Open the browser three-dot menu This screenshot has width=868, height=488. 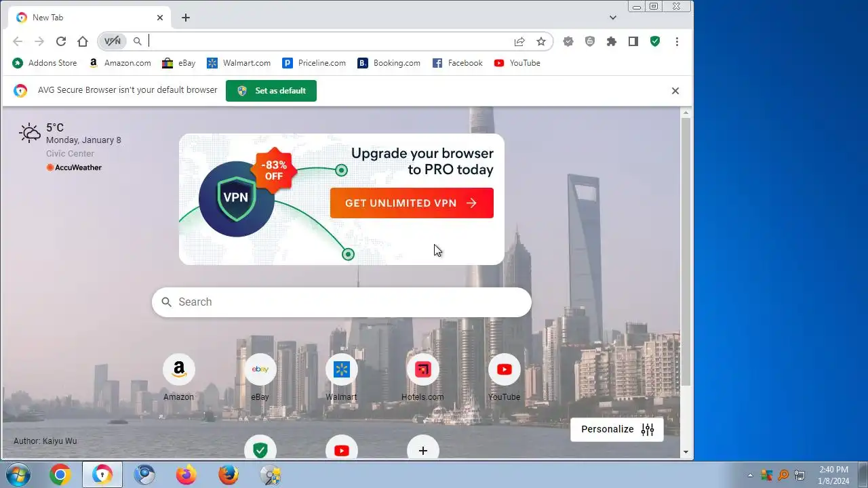point(677,41)
